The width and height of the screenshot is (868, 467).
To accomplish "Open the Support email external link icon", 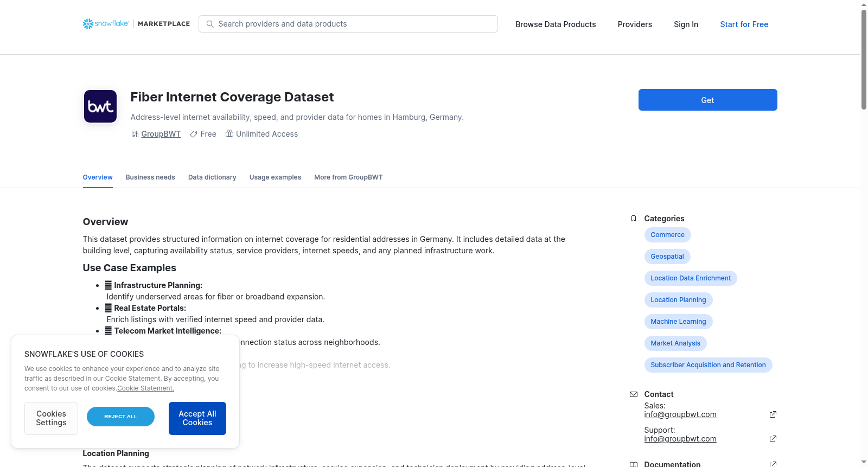I will 773,439.
